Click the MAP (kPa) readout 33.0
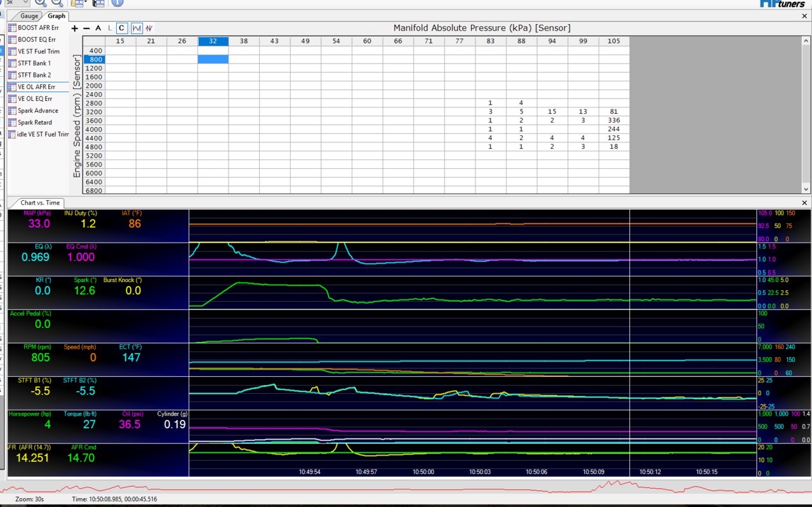The height and width of the screenshot is (507, 812). click(x=39, y=224)
